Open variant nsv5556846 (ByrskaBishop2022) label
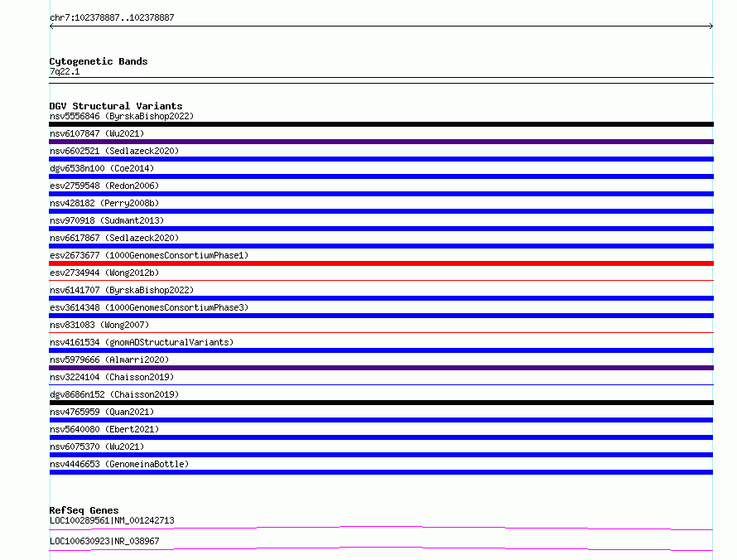The height and width of the screenshot is (560, 737). 122,116
